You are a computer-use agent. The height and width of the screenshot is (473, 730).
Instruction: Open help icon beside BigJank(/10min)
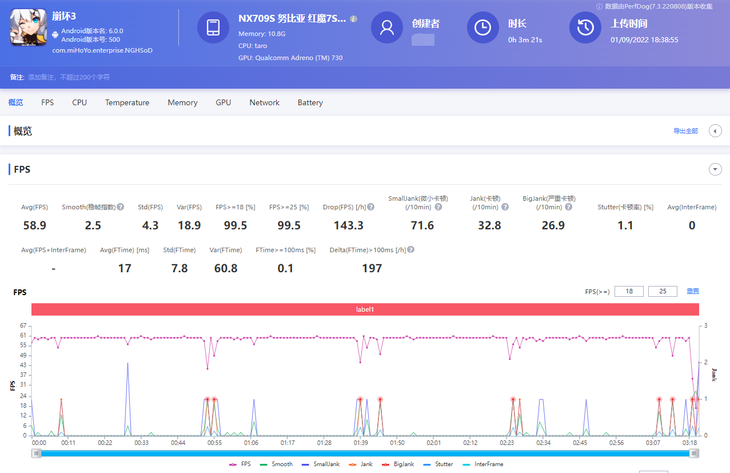pos(568,207)
